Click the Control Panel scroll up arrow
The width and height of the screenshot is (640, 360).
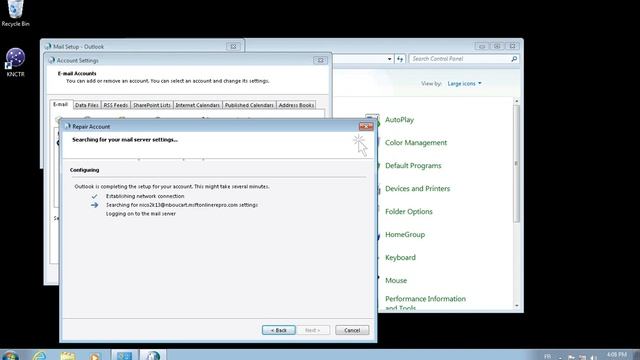[x=517, y=101]
